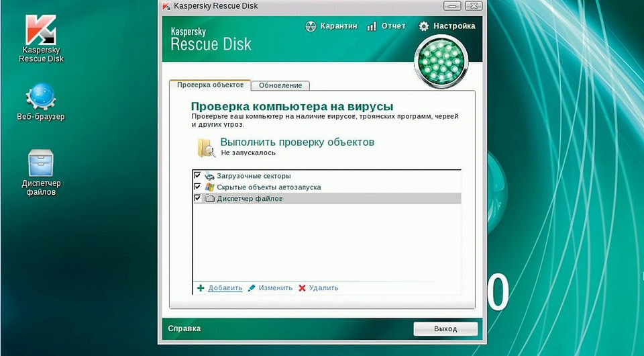Click Удалить to remove the selected object

[324, 288]
